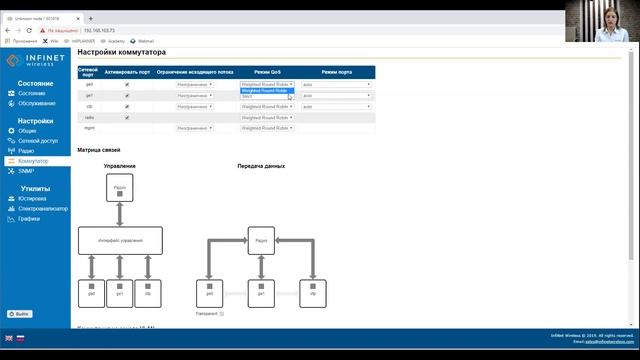This screenshot has width=640, height=360.
Task: Toggle ge1 checkbox in Передача данных diagram
Action: click(x=261, y=286)
